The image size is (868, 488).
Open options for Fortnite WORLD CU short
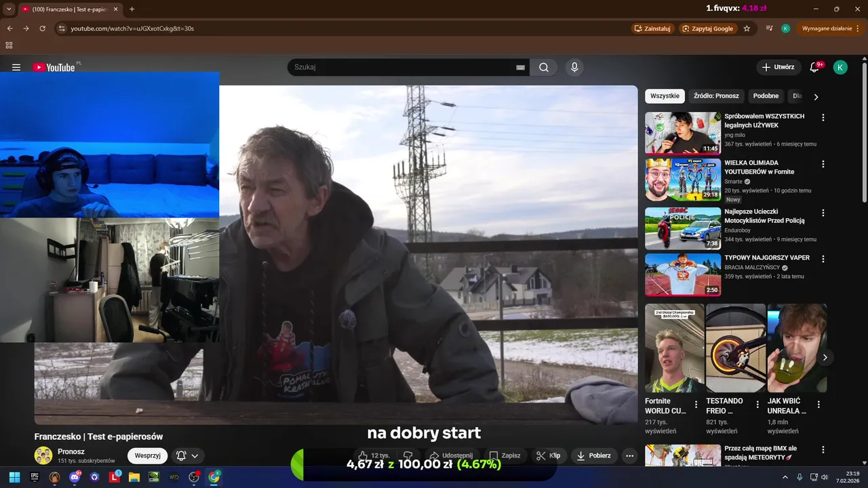pyautogui.click(x=696, y=405)
